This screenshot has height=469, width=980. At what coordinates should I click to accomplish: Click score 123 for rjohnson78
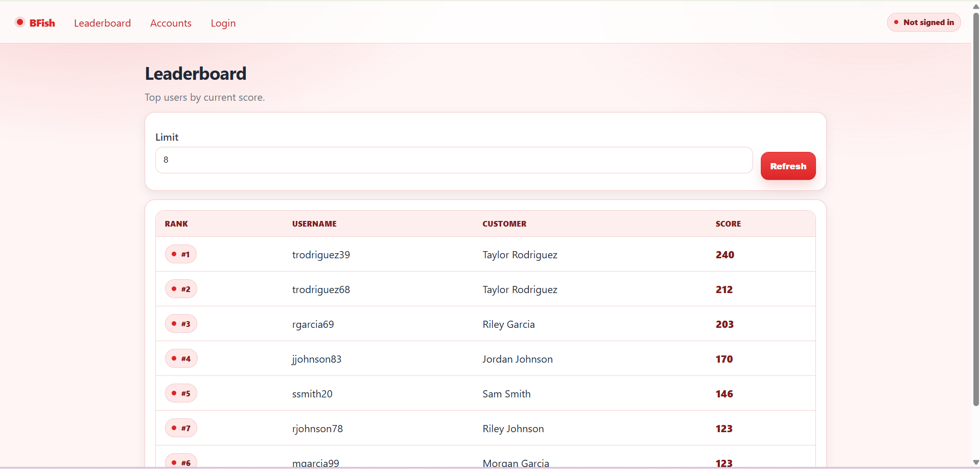coord(724,429)
